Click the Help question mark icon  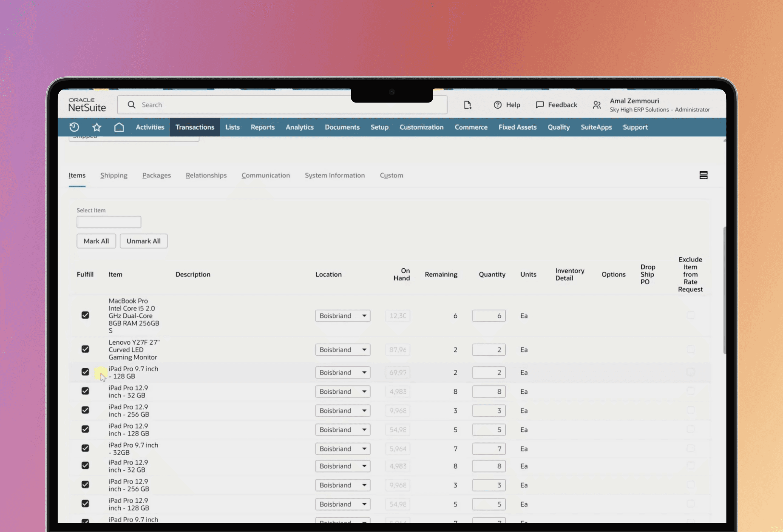497,105
